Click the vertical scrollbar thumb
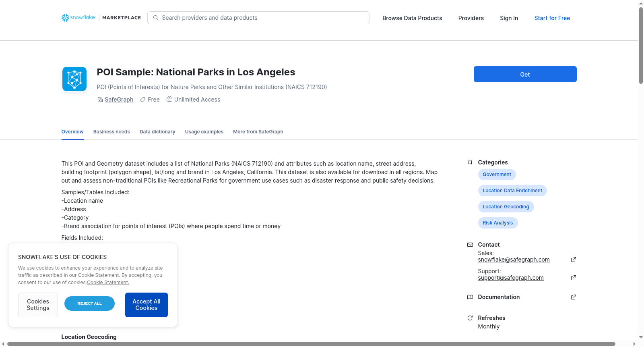This screenshot has width=644, height=347. pos(641,45)
